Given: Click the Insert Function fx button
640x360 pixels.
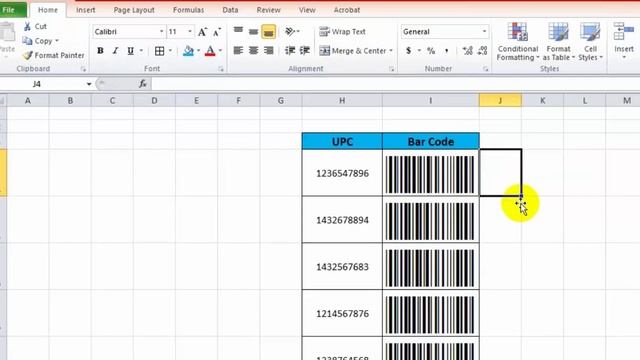Looking at the screenshot, I should click(142, 84).
